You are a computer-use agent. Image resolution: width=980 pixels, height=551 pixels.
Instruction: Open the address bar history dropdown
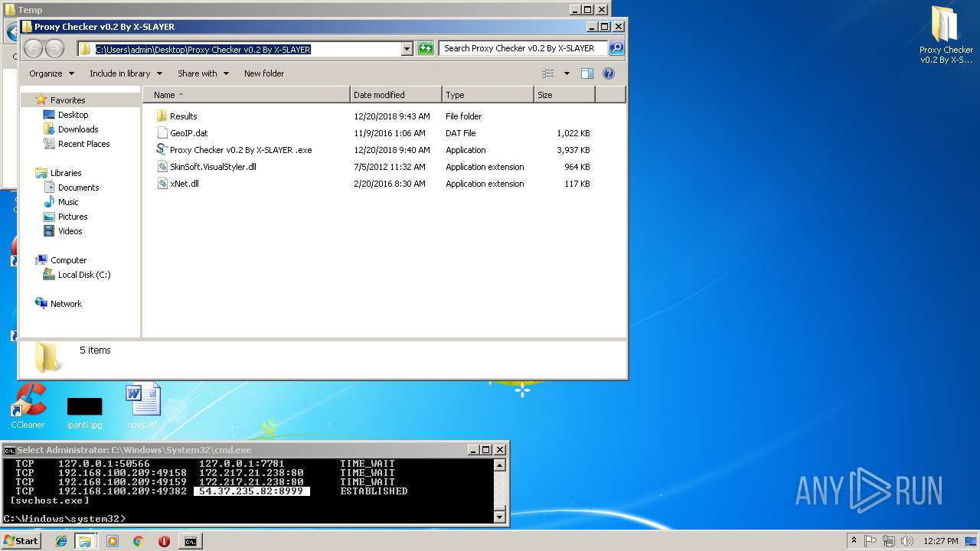pos(407,49)
